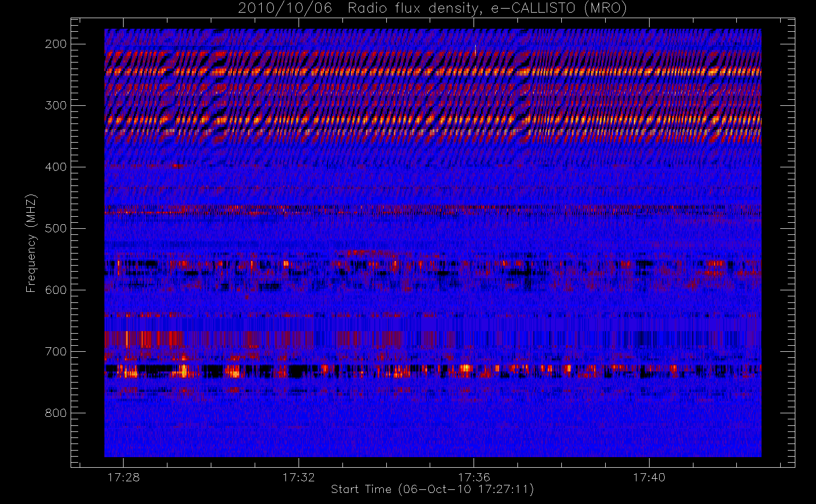816x504 pixels.
Task: Click the 17:32 time tick label
Action: (x=299, y=477)
